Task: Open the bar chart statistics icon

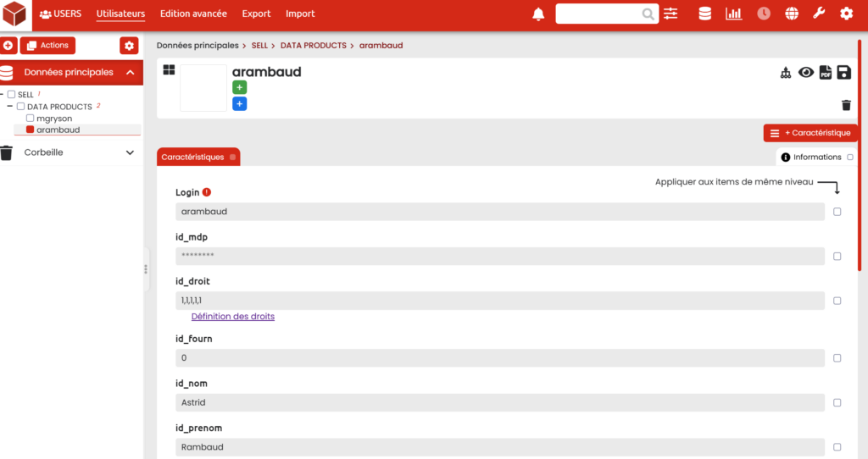Action: [733, 14]
